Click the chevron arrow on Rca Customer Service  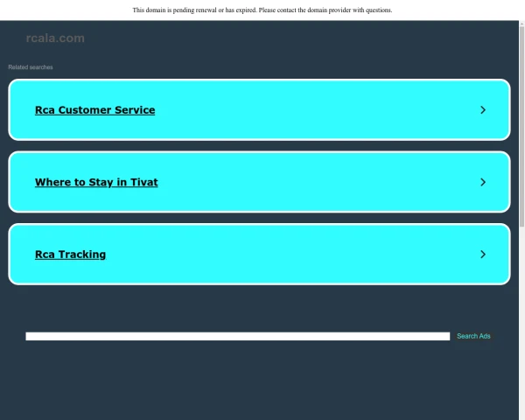pos(483,110)
